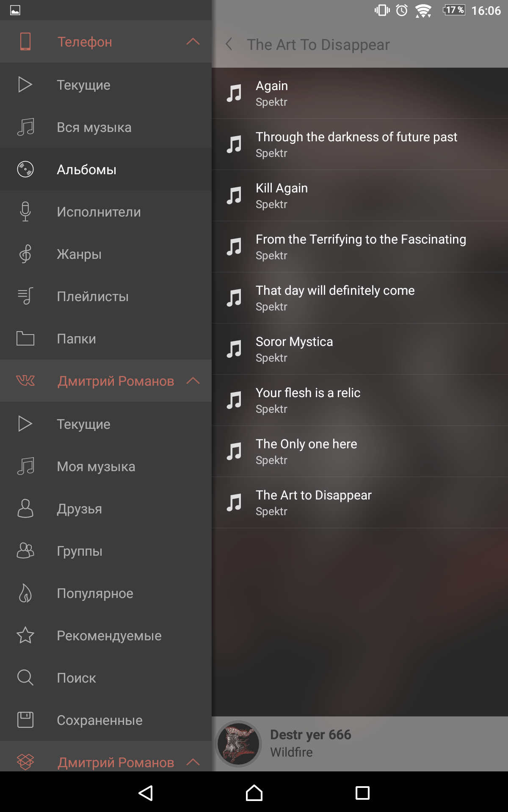Tap the microphone icon for Исполнители

25,211
